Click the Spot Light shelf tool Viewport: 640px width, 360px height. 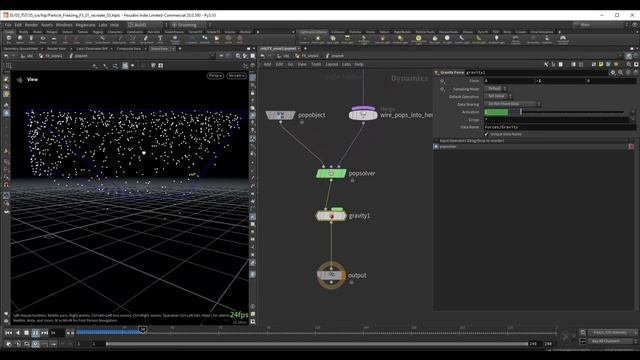pos(333,39)
